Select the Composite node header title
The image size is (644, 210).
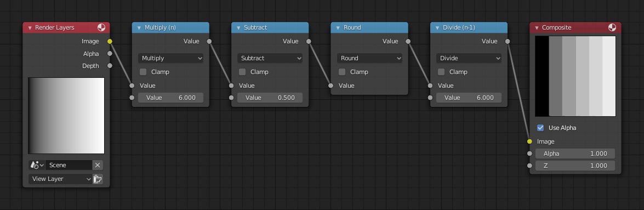pyautogui.click(x=556, y=27)
